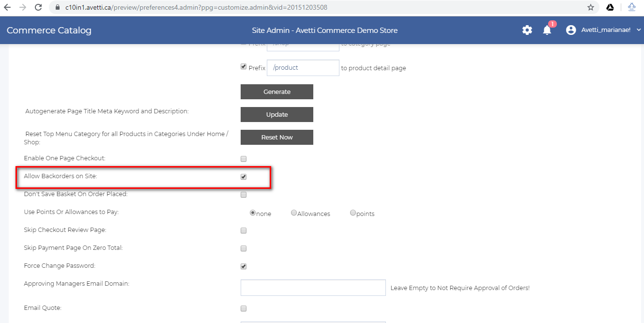
Task: Click the Generate button
Action: tap(277, 92)
